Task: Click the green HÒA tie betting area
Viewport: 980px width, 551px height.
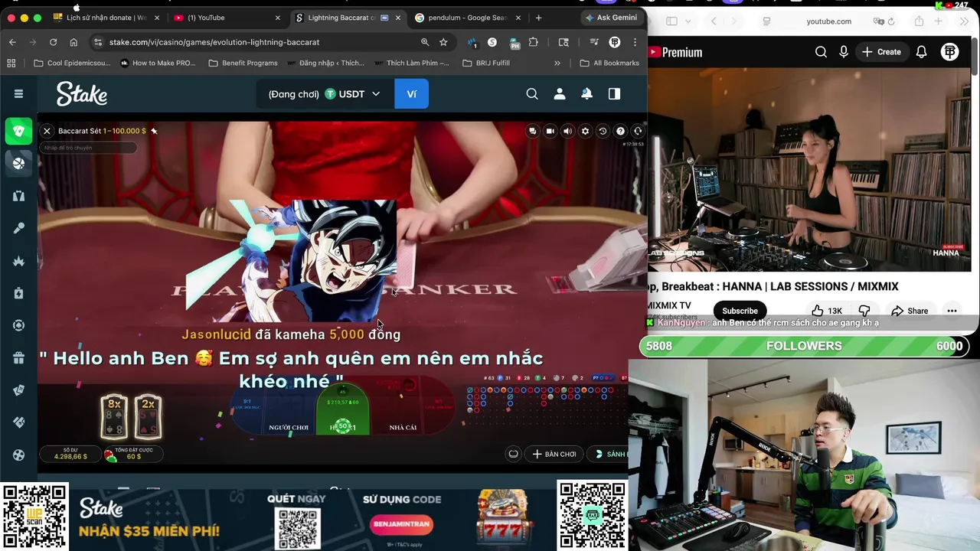Action: click(x=342, y=410)
